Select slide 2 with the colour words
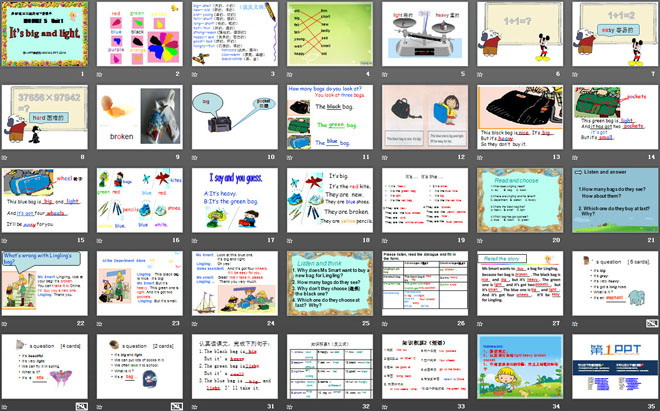Viewport: 660px width, 411px height. click(x=140, y=34)
